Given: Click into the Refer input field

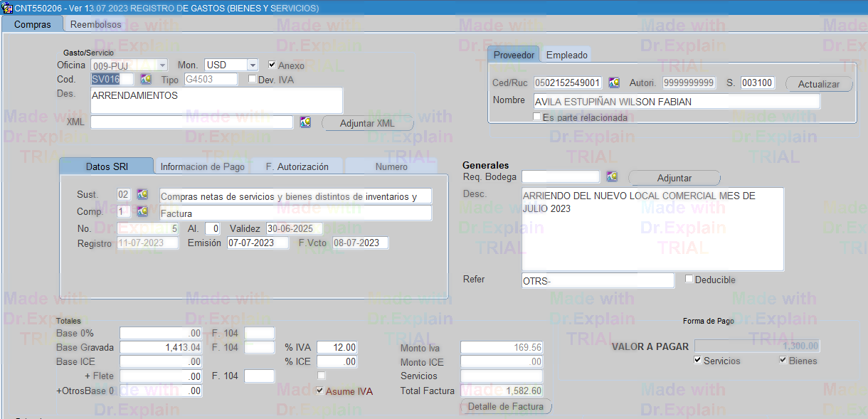Looking at the screenshot, I should tap(598, 280).
